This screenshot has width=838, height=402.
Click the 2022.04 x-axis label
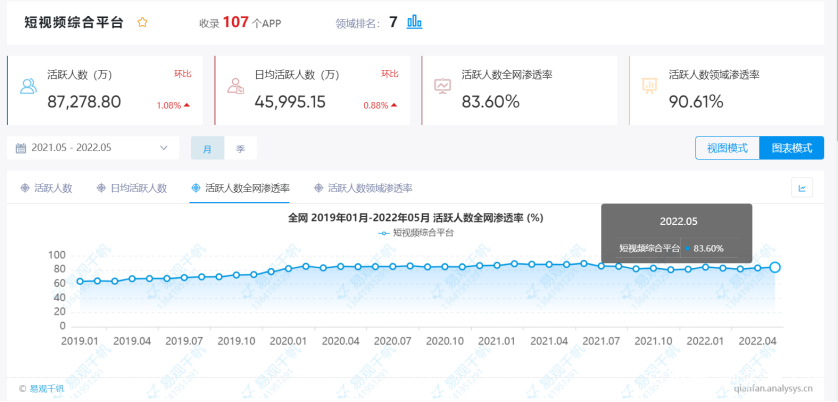click(757, 341)
